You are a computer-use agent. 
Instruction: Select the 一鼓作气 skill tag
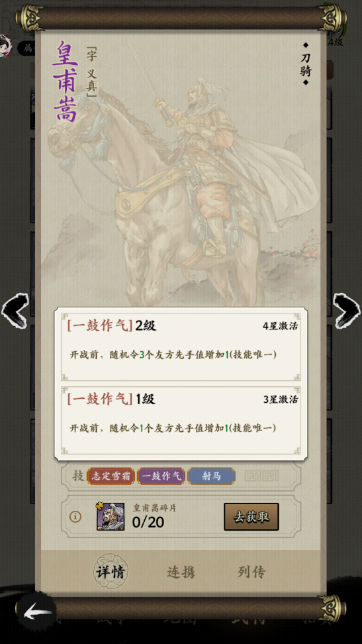coord(161,476)
